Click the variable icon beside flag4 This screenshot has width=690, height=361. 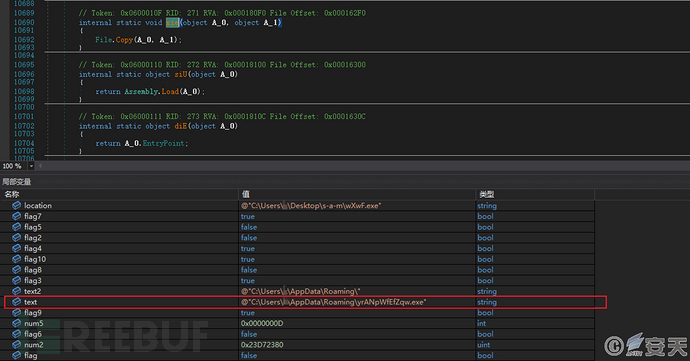(17, 248)
